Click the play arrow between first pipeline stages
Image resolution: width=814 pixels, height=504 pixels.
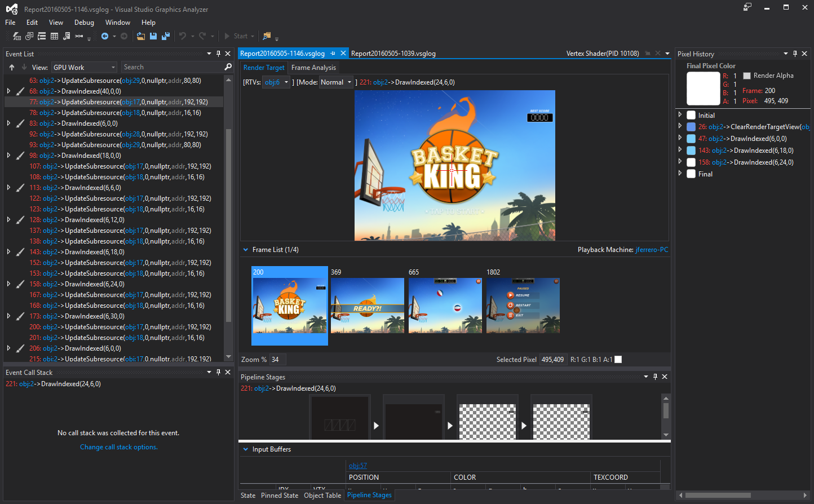pos(376,426)
